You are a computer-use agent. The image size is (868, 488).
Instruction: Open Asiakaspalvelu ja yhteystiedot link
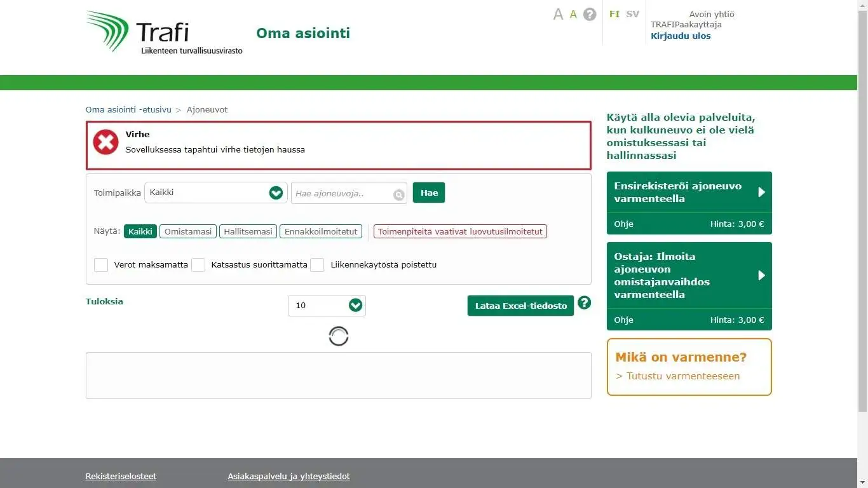pos(289,477)
